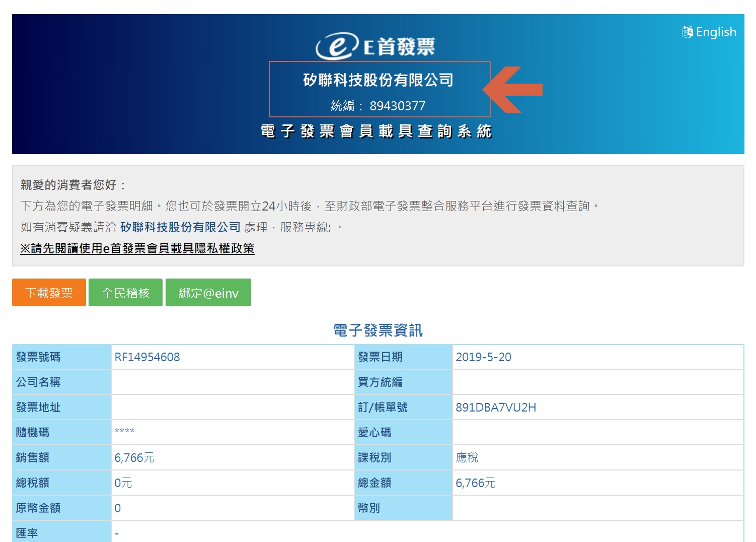Click the 電子發票會員載具查詢系統 banner title
Screen dimensions: 756x542
pyautogui.click(x=376, y=131)
